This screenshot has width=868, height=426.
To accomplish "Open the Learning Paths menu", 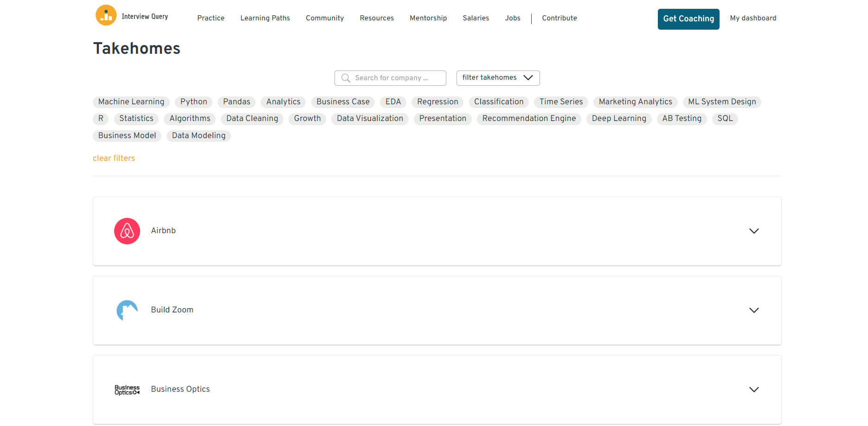I will click(x=265, y=18).
